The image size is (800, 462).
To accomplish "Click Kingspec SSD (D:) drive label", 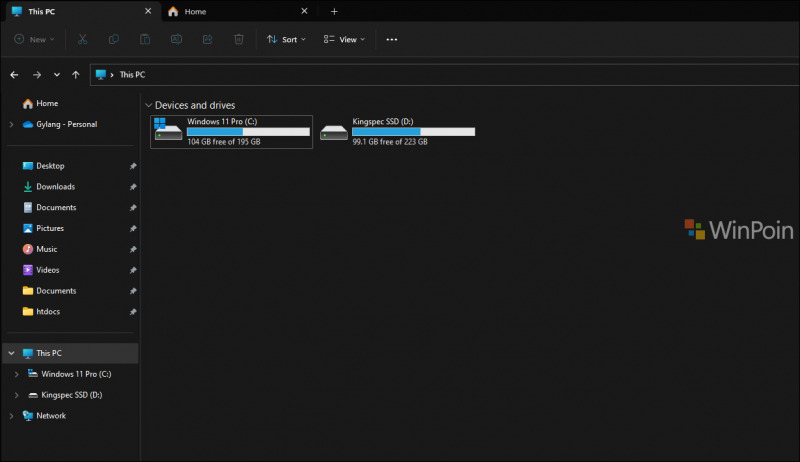I will point(383,121).
